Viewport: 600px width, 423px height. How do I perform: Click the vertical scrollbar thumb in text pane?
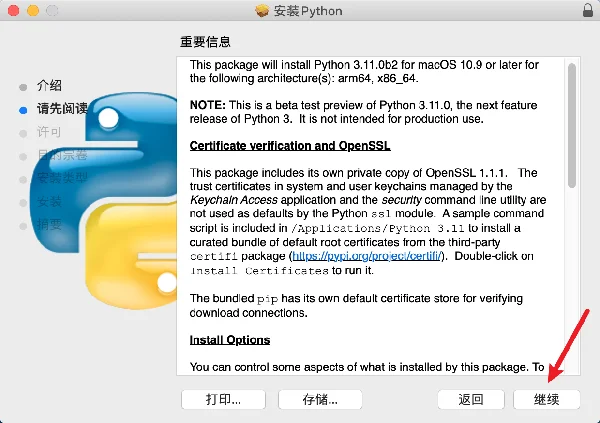[x=572, y=126]
